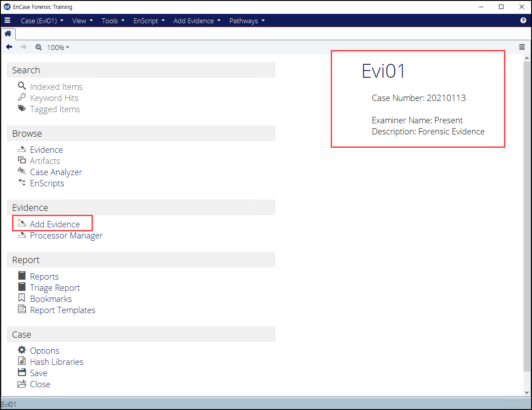Open the hamburger menu in the menu bar
The height and width of the screenshot is (410, 532).
(7, 21)
